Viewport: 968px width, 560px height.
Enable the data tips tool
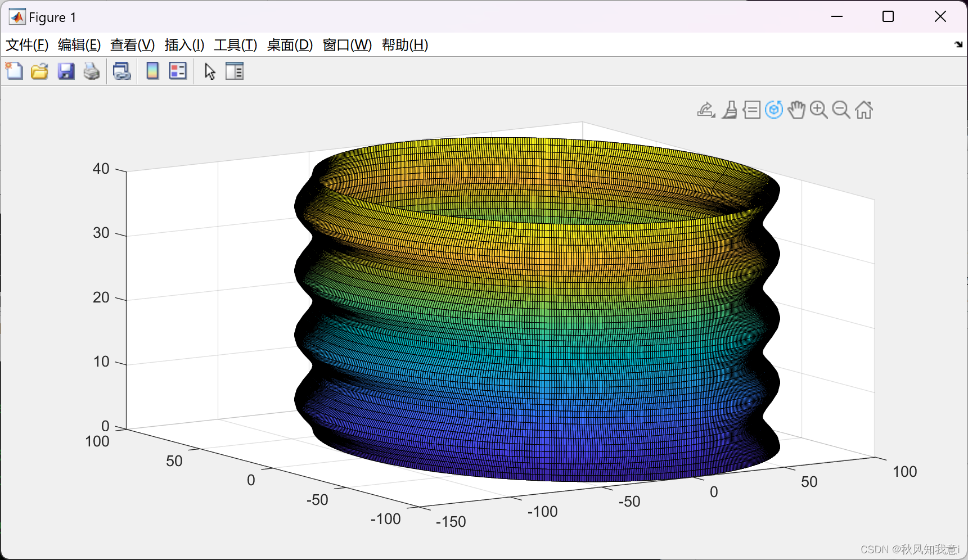(x=751, y=110)
